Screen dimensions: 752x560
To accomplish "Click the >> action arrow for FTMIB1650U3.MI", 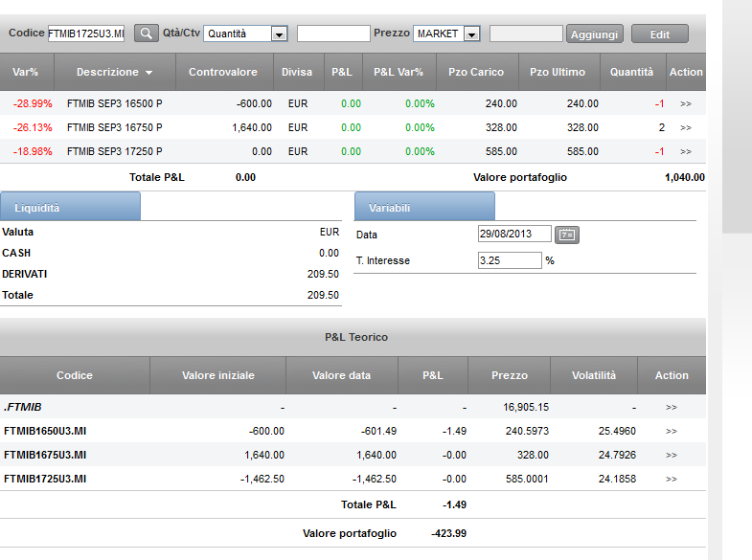I will tap(672, 431).
